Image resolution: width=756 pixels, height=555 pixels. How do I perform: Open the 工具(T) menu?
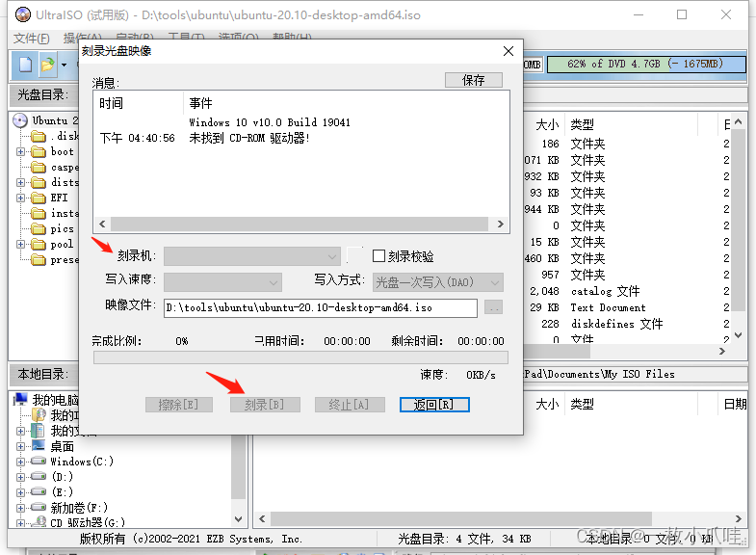(x=186, y=37)
